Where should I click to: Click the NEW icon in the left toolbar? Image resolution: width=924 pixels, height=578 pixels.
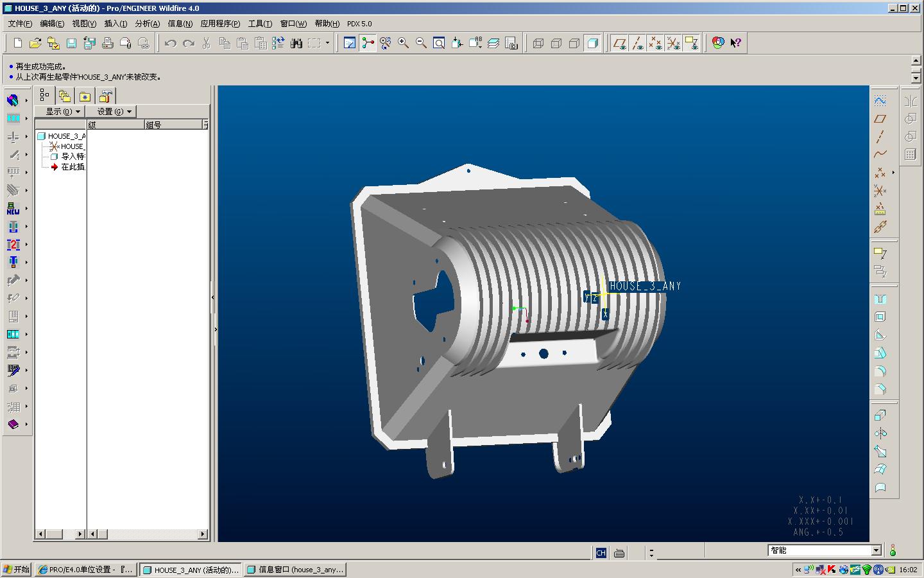point(13,209)
